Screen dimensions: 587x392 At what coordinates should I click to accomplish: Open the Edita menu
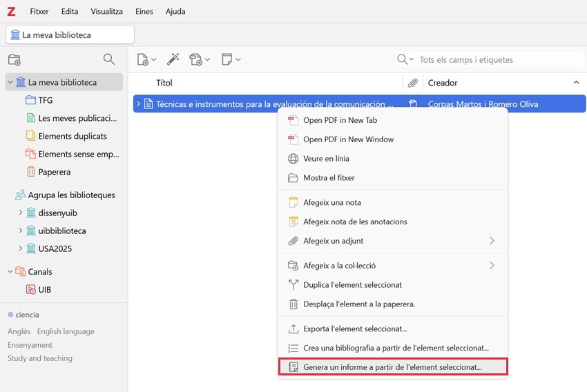[x=70, y=12]
